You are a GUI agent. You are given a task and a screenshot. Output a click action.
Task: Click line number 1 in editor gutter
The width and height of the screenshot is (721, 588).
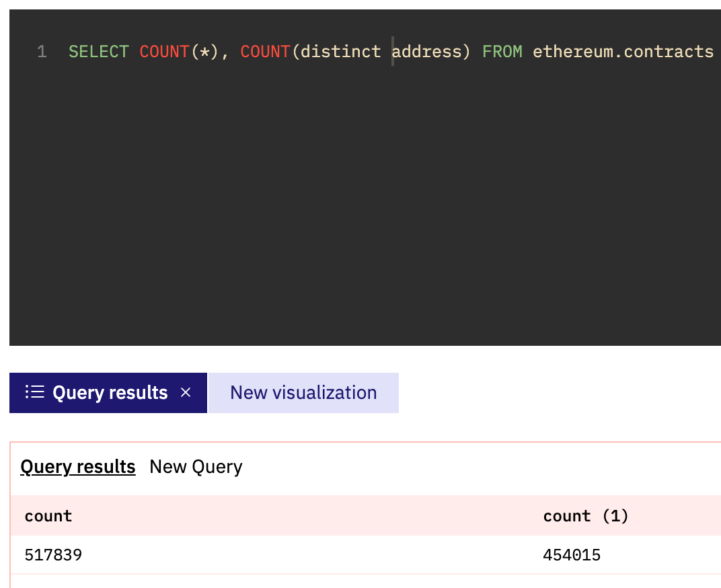pos(42,52)
